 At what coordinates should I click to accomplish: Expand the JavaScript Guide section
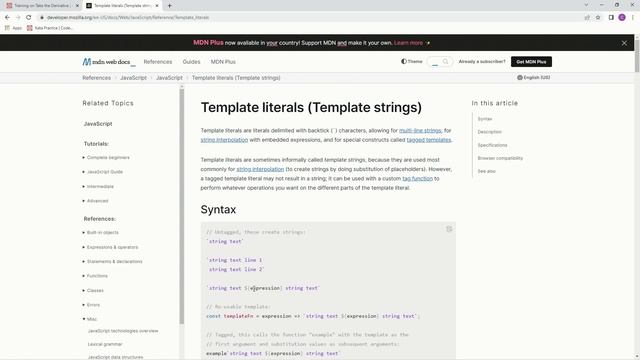tap(104, 172)
